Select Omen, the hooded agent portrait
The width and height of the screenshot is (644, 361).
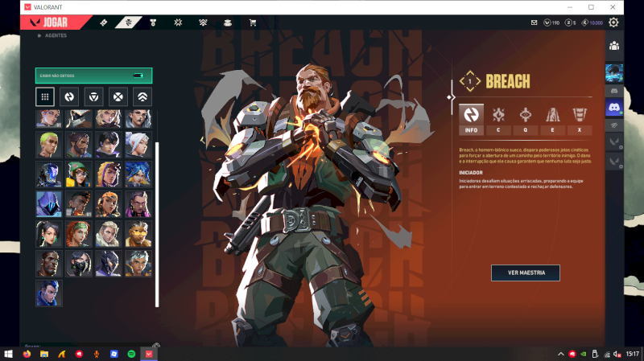49,204
